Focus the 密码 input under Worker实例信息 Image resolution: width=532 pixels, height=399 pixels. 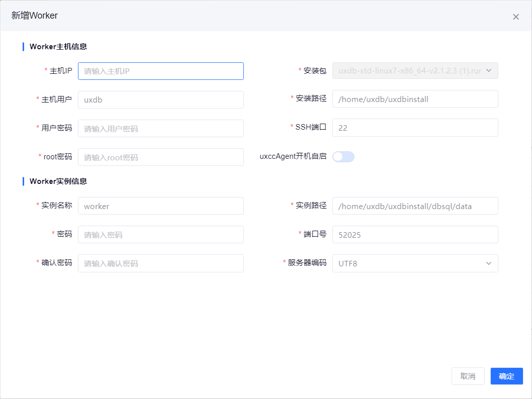click(160, 235)
